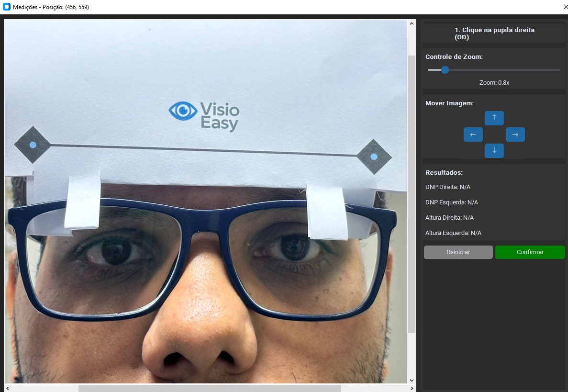Viewport: 568px width, 392px height.
Task: Click the horizontal scrollbar thumb of image view
Action: 210,388
